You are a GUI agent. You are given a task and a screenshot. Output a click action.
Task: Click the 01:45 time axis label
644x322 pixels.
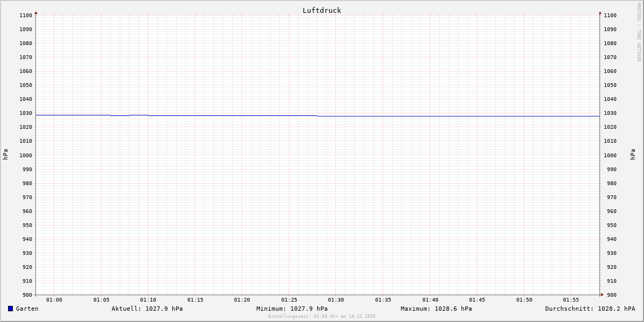coord(477,300)
